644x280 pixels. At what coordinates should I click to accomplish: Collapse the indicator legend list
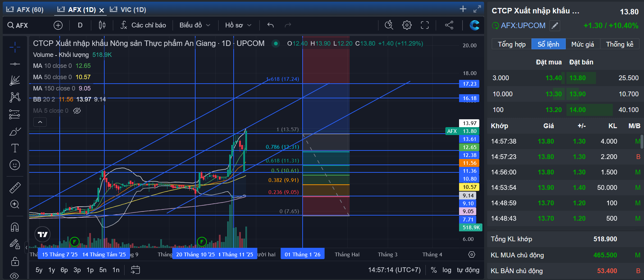point(40,122)
